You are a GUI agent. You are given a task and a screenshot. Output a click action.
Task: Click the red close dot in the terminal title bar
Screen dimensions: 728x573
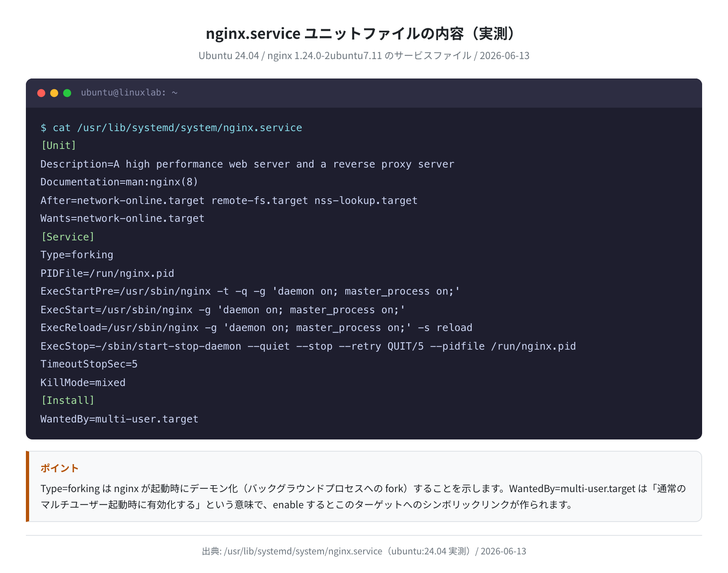41,93
